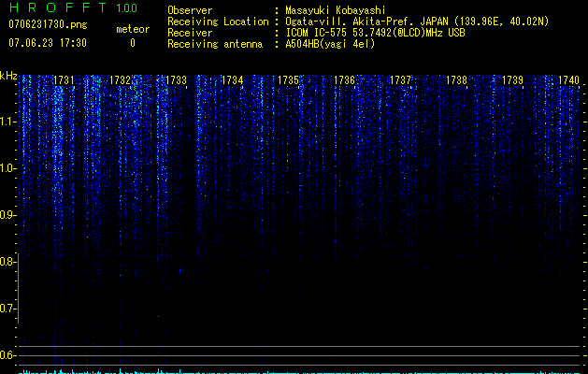Click the 1739 time marker
The height and width of the screenshot is (374, 588).
pos(512,80)
